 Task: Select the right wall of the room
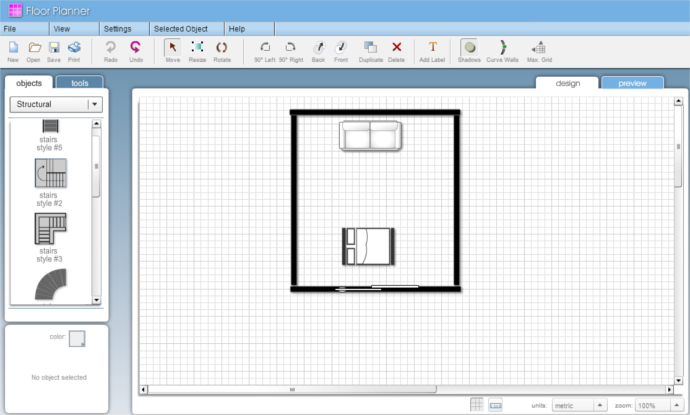click(x=457, y=200)
